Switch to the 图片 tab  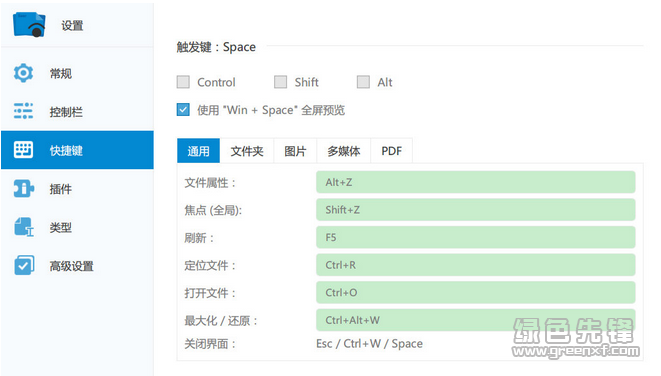295,150
